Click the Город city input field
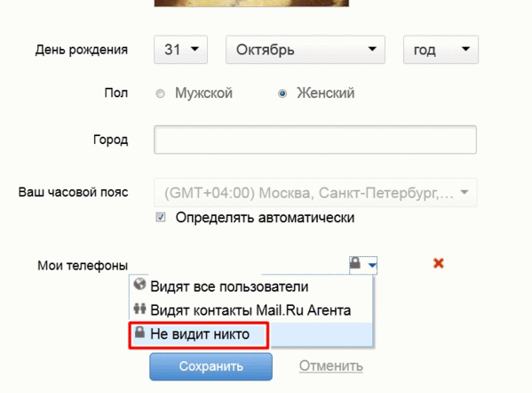Viewport: 532px width, 393px height. coord(315,140)
